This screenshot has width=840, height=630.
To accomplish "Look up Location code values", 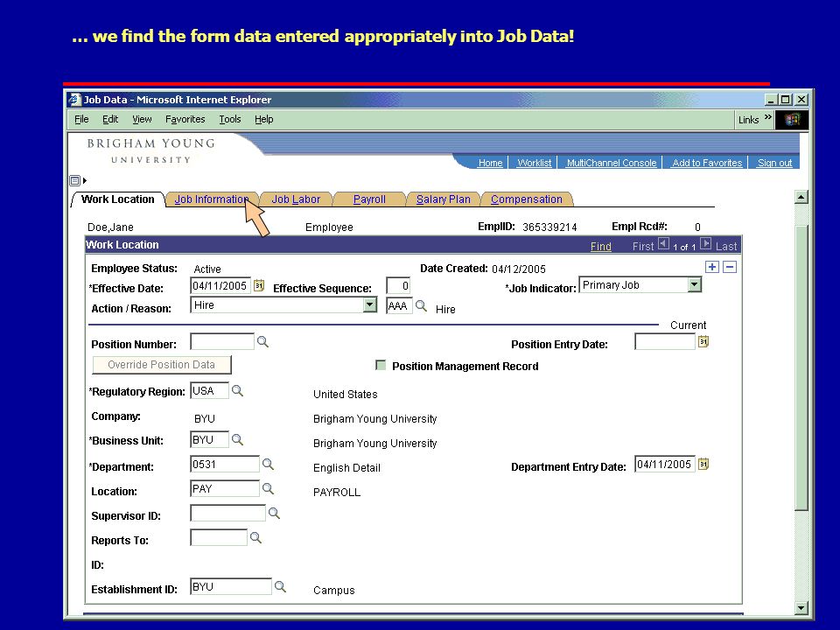I will (268, 488).
